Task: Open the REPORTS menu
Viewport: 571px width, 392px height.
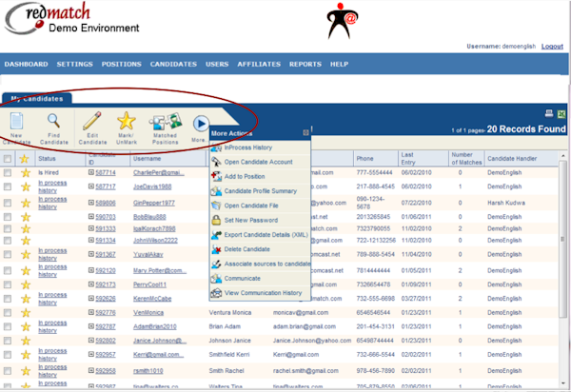Action: point(305,64)
